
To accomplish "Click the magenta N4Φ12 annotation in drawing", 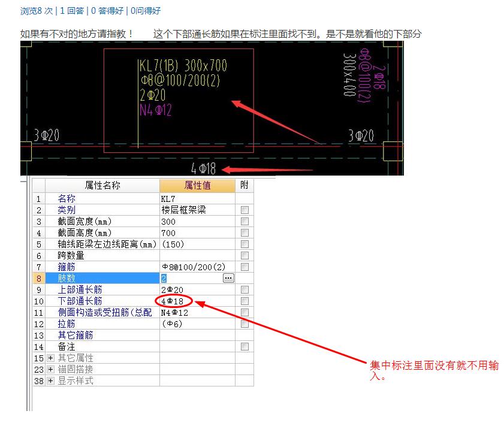I will pos(156,110).
